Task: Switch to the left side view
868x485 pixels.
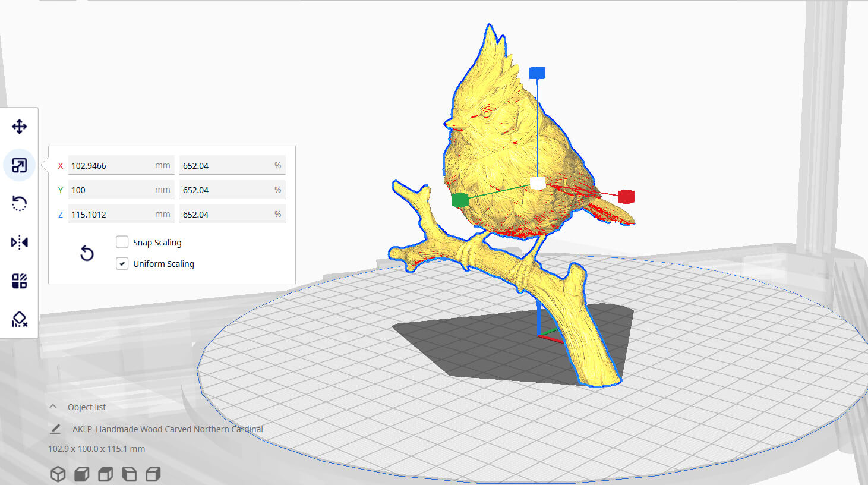Action: coord(129,474)
